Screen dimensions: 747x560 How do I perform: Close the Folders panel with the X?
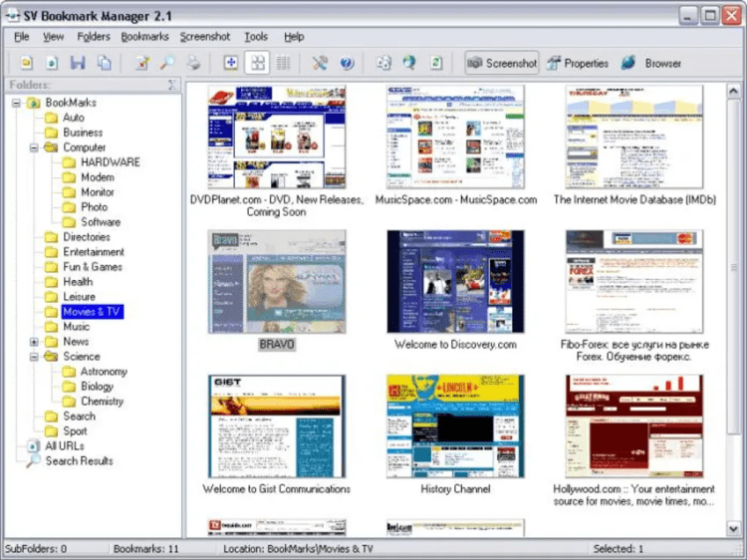[x=172, y=85]
